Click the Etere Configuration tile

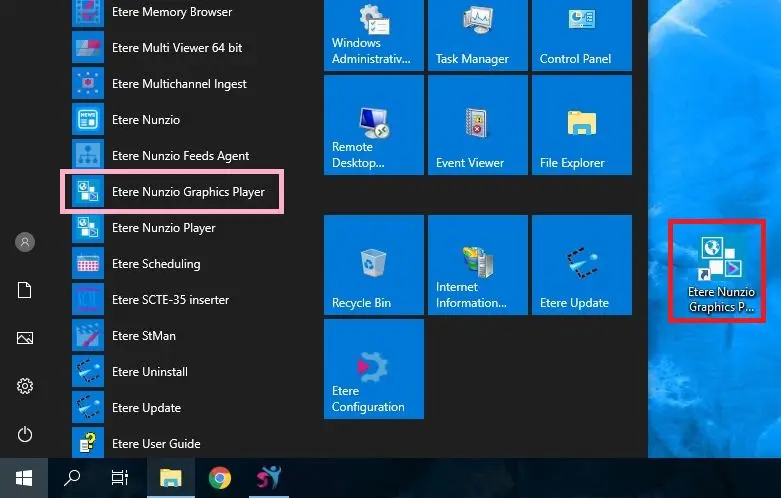click(x=372, y=368)
